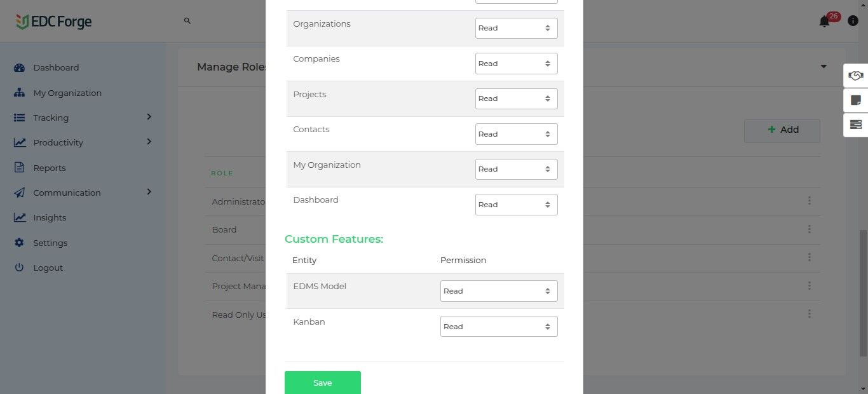Screen dimensions: 868x394
Task: Click the page vertical scrollbar
Action: pyautogui.click(x=864, y=292)
